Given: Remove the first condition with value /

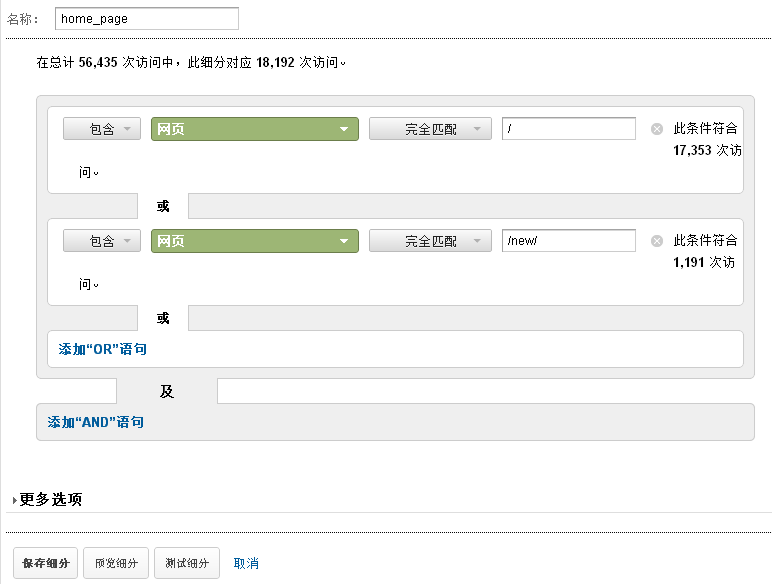Looking at the screenshot, I should pos(657,129).
